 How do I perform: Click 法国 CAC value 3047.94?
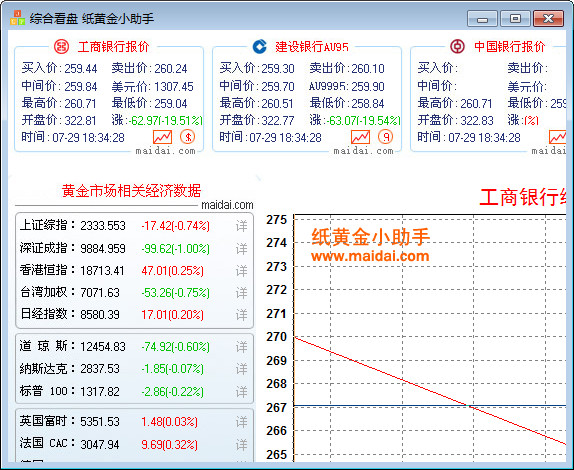pyautogui.click(x=100, y=445)
